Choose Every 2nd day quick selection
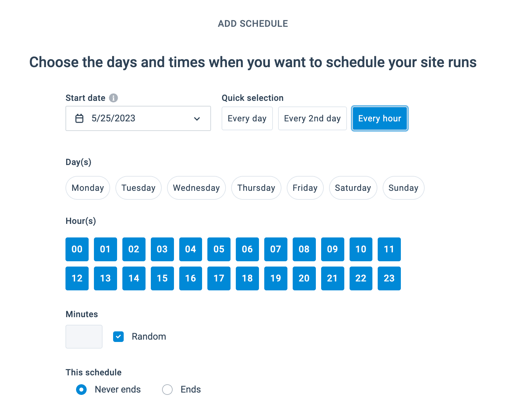 click(x=312, y=118)
